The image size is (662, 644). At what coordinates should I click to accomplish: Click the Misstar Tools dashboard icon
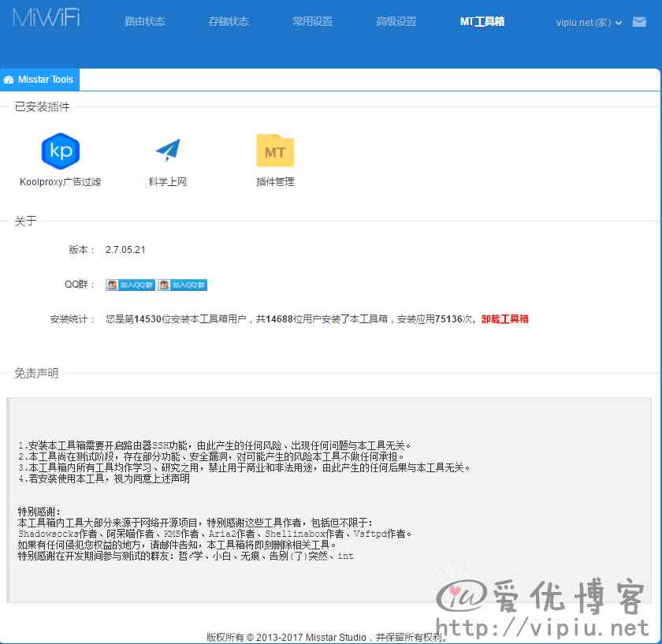(9, 80)
